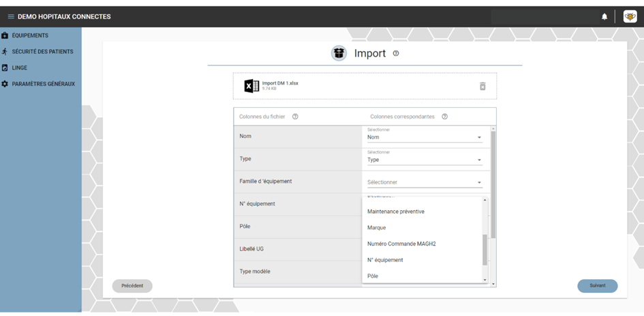Choose Pôle option in the dropdown list
Screen dimensions: 644x316
point(422,276)
